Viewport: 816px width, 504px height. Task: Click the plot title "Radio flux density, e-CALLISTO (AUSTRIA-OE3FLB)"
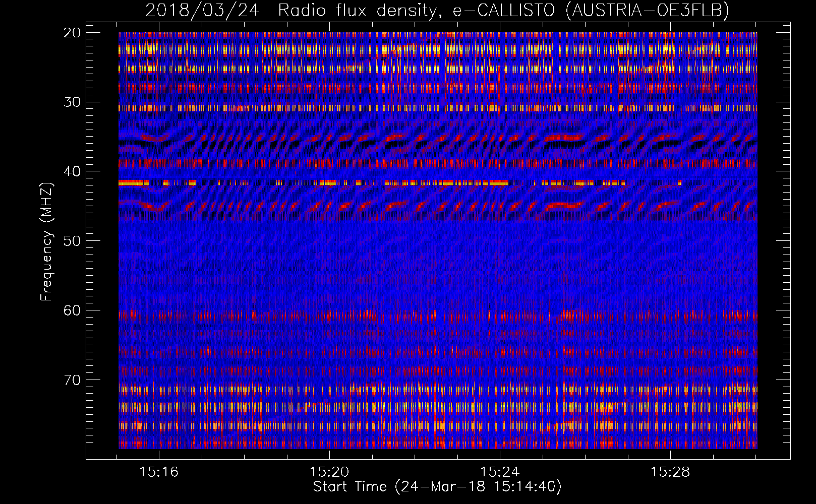[x=503, y=10]
